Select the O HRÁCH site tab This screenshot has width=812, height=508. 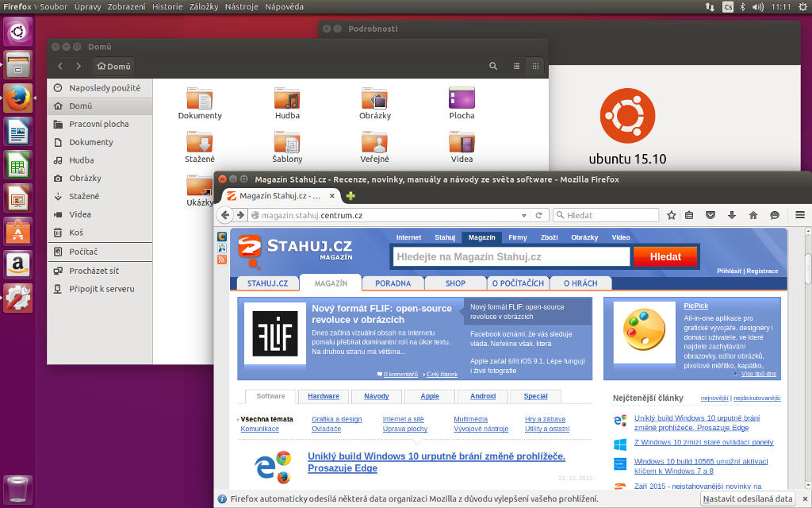pyautogui.click(x=580, y=283)
